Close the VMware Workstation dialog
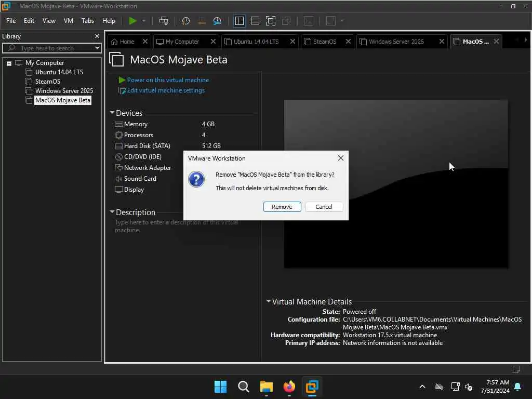Image resolution: width=532 pixels, height=399 pixels. click(x=341, y=158)
